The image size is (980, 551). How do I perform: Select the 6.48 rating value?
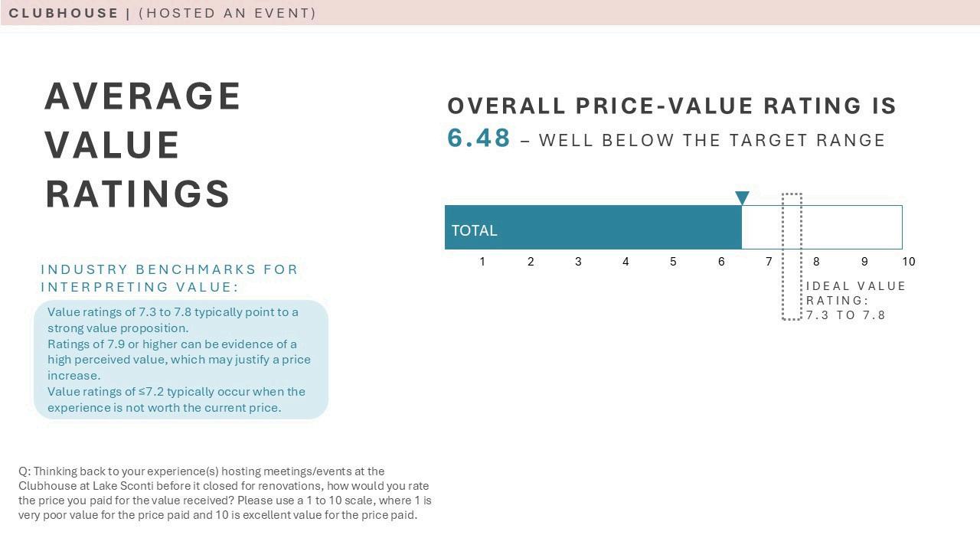pyautogui.click(x=479, y=139)
